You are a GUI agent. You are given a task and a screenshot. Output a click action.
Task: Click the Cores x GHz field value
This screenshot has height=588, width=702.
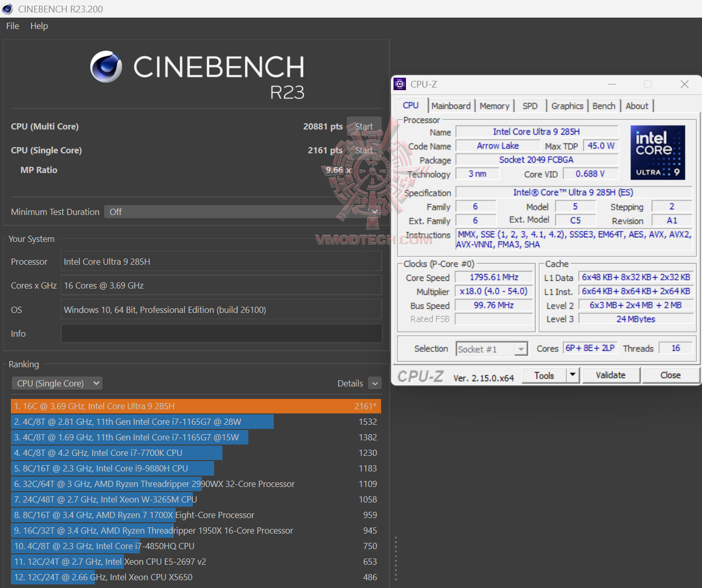point(221,285)
